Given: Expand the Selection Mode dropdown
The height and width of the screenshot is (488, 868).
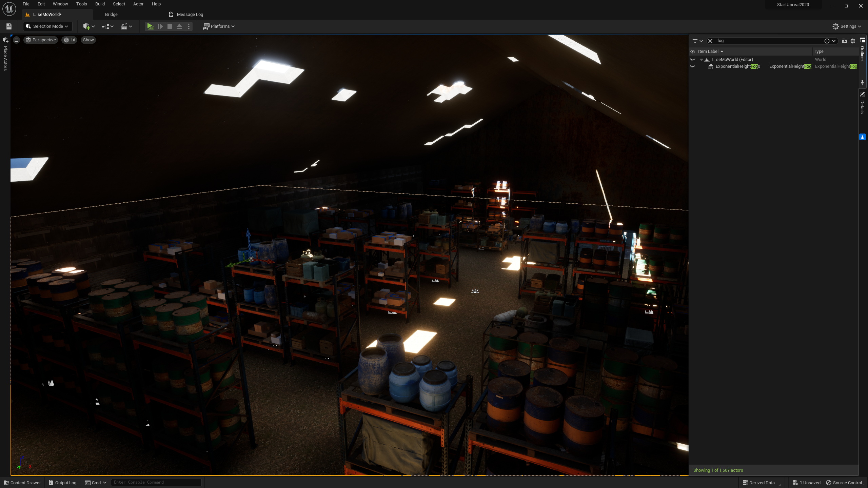Looking at the screenshot, I should point(47,26).
